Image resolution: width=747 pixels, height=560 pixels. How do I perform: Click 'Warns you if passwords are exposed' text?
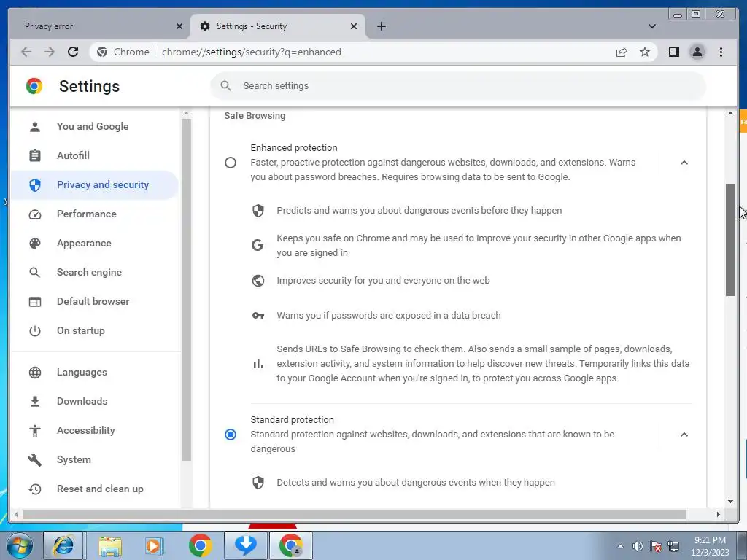[x=389, y=315]
